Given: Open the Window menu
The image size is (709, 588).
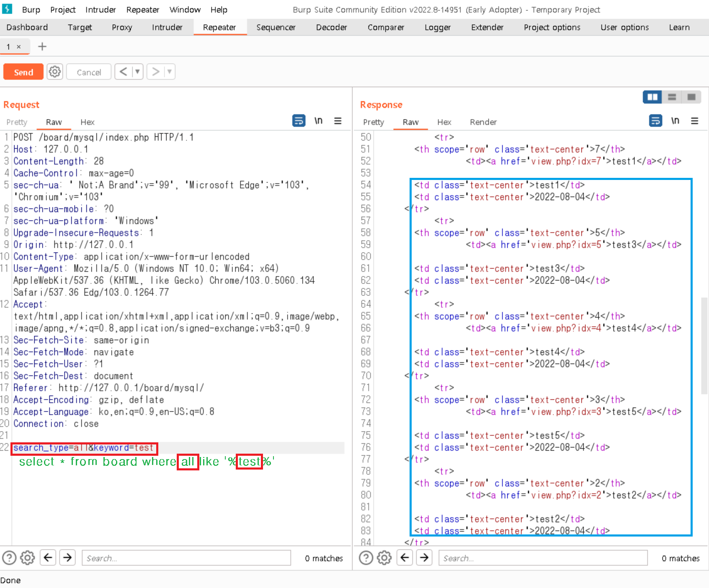Looking at the screenshot, I should [x=185, y=10].
